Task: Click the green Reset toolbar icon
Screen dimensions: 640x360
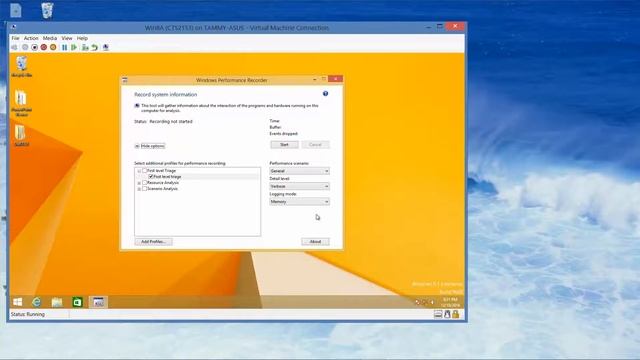Action: point(74,48)
